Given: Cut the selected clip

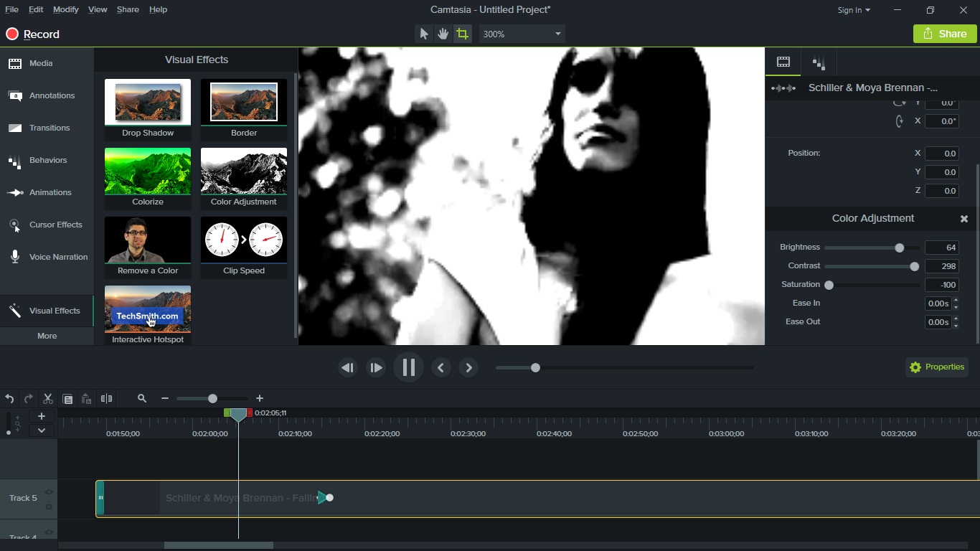Looking at the screenshot, I should click(48, 399).
